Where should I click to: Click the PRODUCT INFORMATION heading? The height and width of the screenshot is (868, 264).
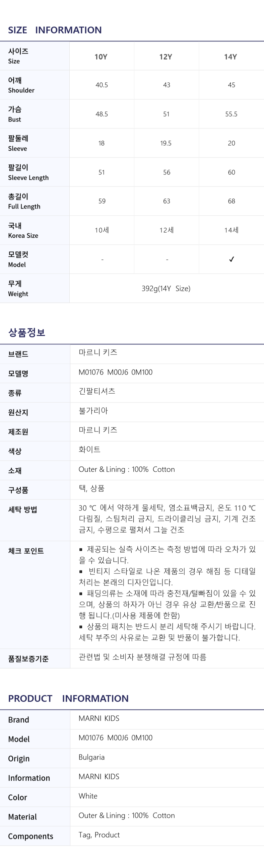pyautogui.click(x=68, y=698)
